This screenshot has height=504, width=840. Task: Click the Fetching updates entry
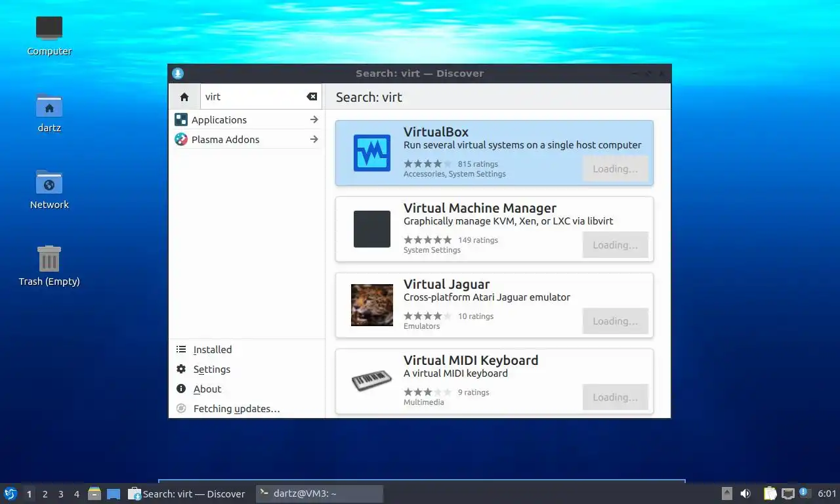pyautogui.click(x=247, y=409)
